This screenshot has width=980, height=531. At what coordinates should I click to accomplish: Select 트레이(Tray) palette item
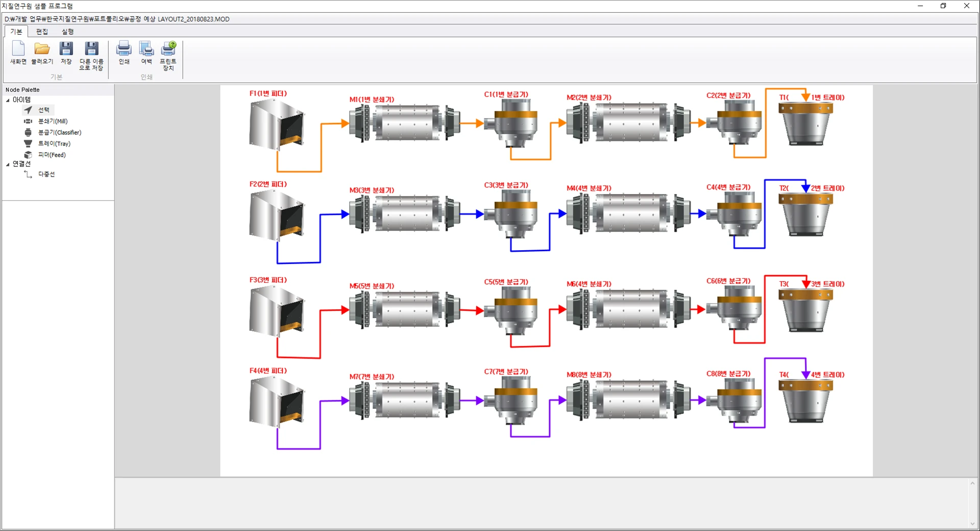[47, 143]
